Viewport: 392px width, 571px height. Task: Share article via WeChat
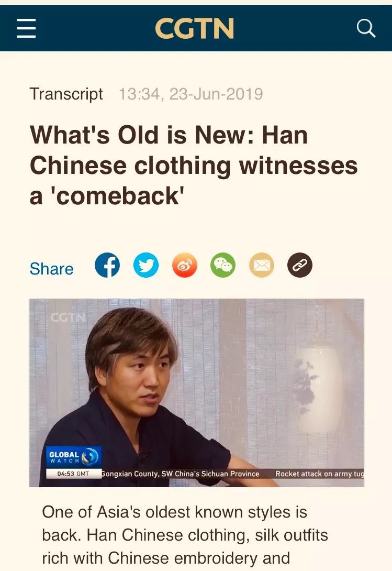(x=223, y=265)
